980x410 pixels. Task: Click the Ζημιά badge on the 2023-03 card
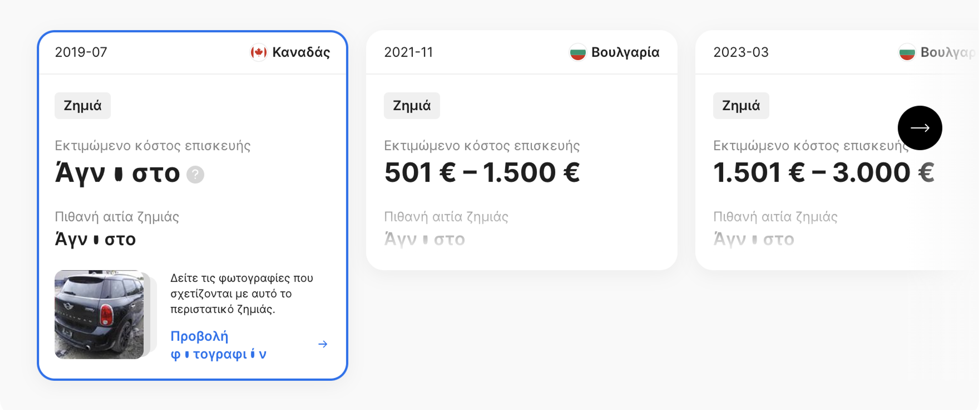pyautogui.click(x=741, y=105)
